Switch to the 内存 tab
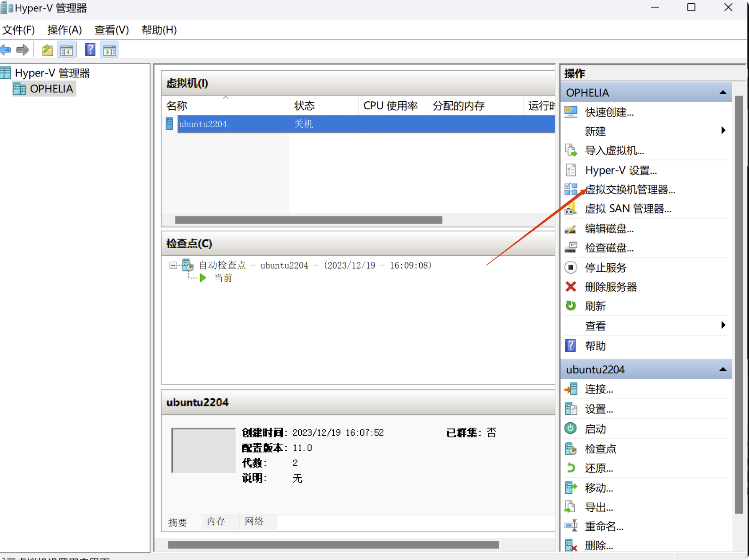 (x=216, y=521)
